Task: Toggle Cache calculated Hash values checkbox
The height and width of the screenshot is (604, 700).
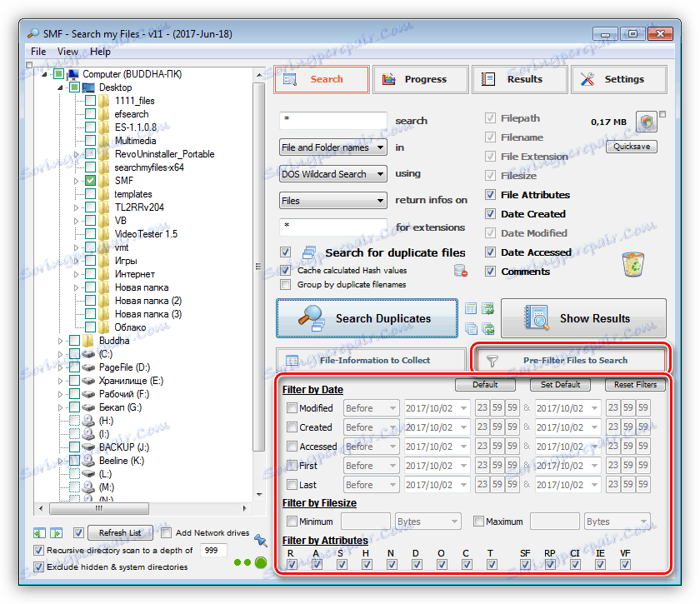Action: click(285, 270)
